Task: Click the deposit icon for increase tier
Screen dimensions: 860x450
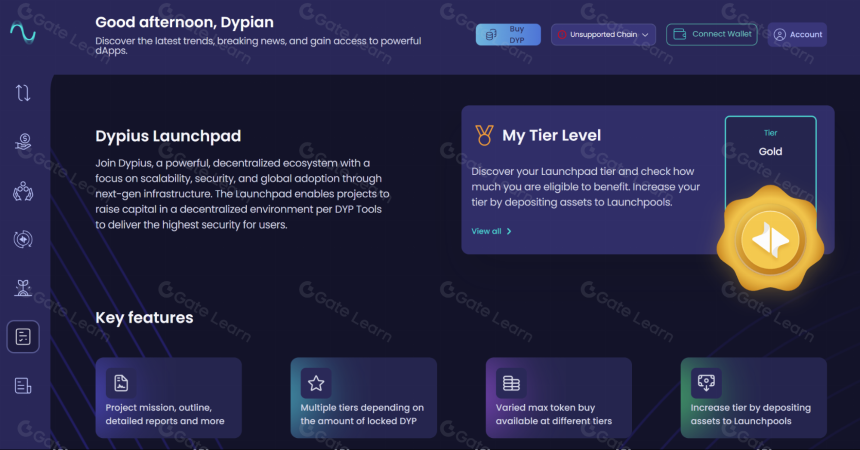Action: [706, 382]
